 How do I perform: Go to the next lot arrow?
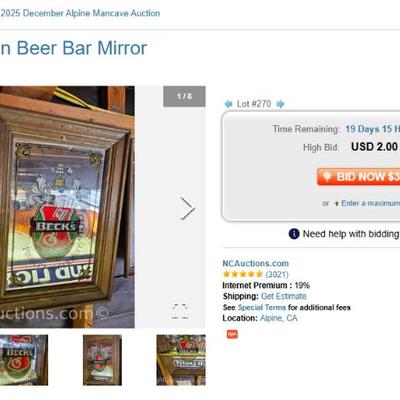point(280,104)
